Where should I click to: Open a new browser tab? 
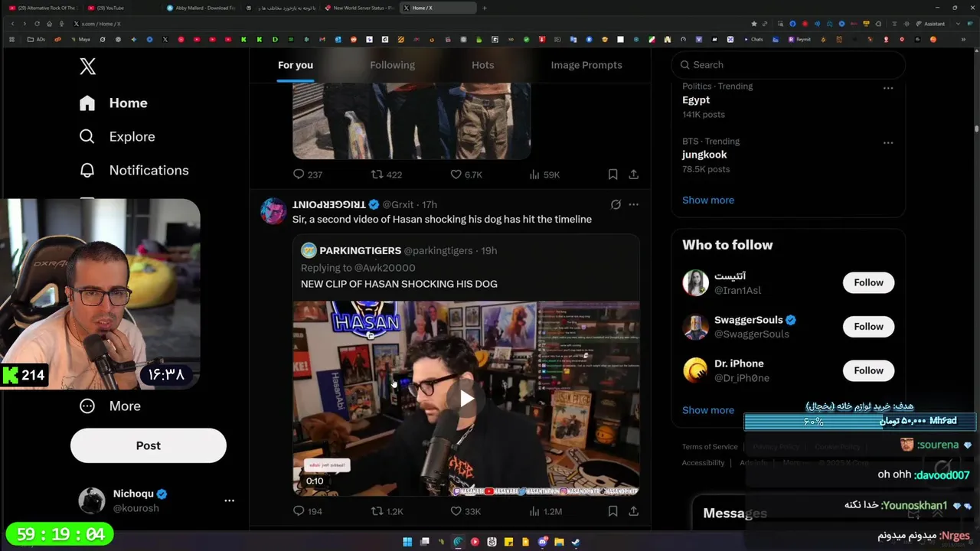tap(485, 8)
